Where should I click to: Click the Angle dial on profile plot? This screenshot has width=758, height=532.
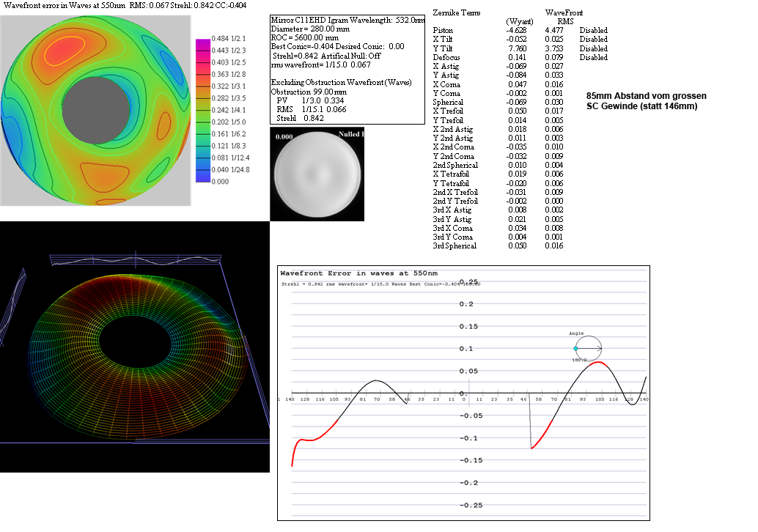coord(588,347)
